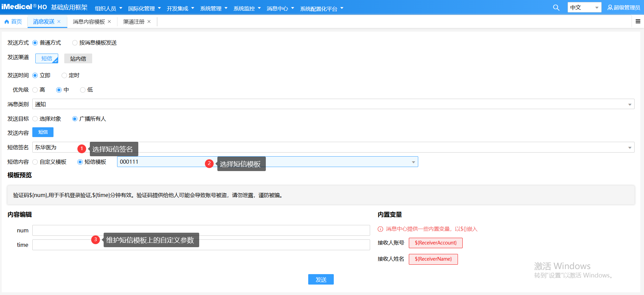Click the 超级管理员 user icon

click(610, 8)
